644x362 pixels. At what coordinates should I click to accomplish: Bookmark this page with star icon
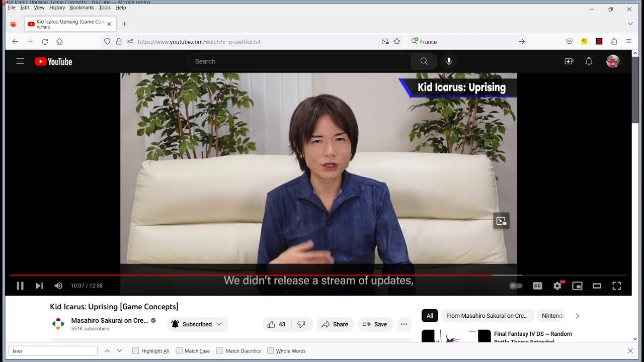point(397,42)
